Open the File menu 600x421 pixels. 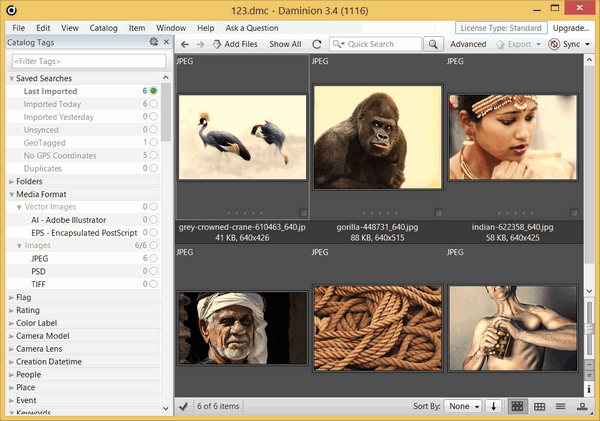click(18, 28)
